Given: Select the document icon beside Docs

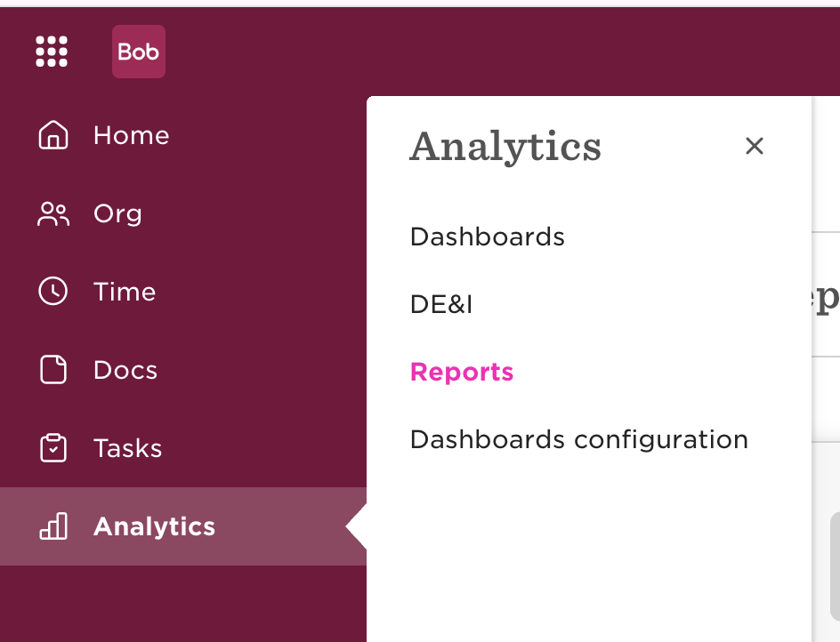Looking at the screenshot, I should point(53,369).
